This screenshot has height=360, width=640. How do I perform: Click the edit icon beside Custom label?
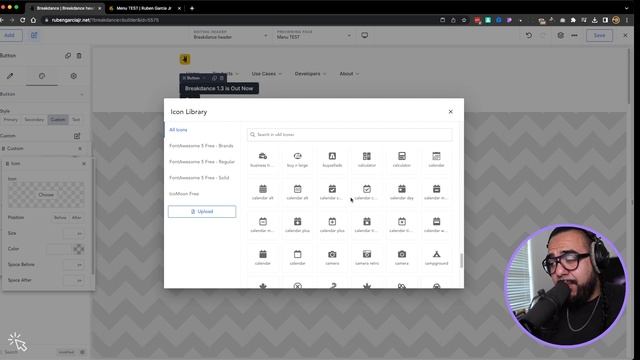(x=77, y=136)
